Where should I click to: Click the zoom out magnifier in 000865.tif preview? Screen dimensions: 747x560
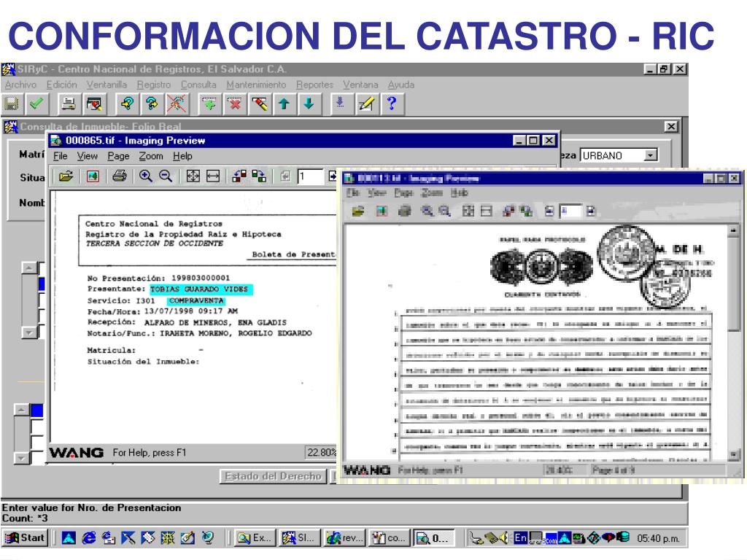pos(166,176)
